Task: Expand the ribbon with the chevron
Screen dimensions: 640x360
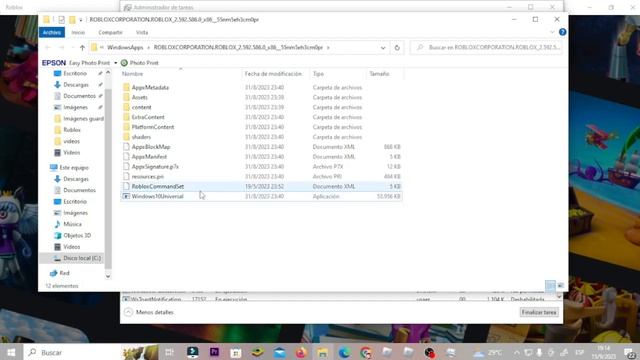Action: point(552,32)
